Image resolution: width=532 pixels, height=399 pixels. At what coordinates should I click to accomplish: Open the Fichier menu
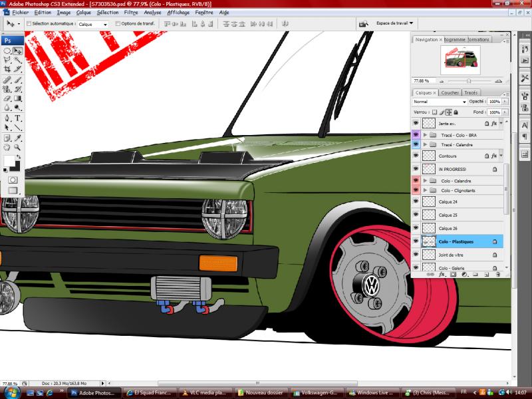pos(21,13)
